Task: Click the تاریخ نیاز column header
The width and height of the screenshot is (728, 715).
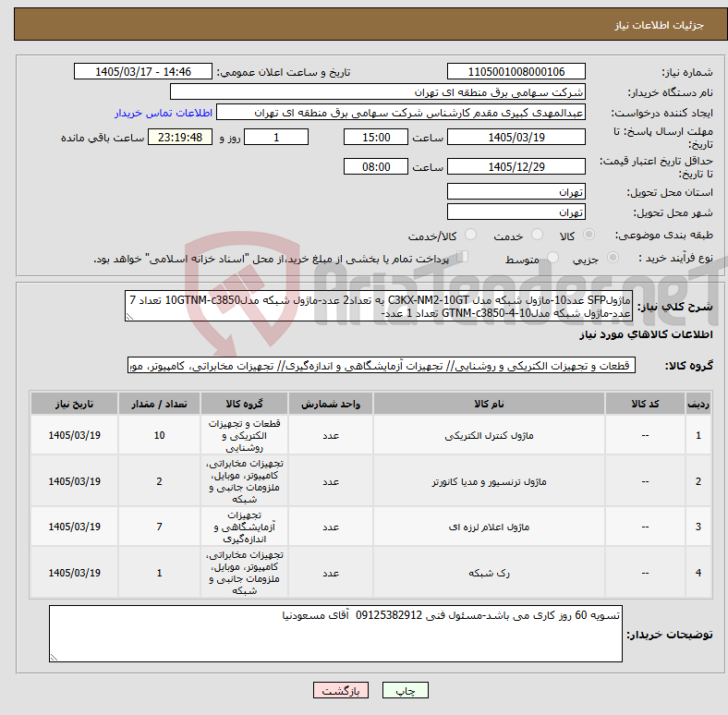Action: click(x=74, y=404)
